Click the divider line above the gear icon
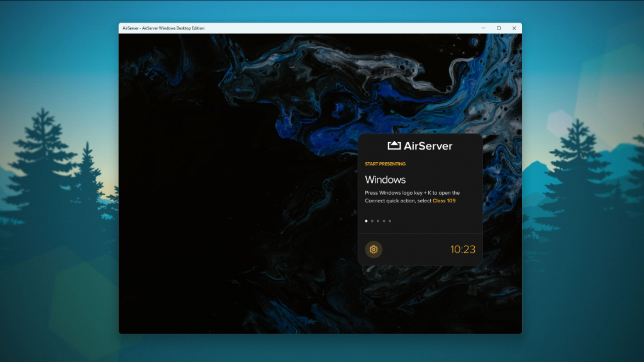Viewport: 644px width, 362px height. tap(420, 234)
